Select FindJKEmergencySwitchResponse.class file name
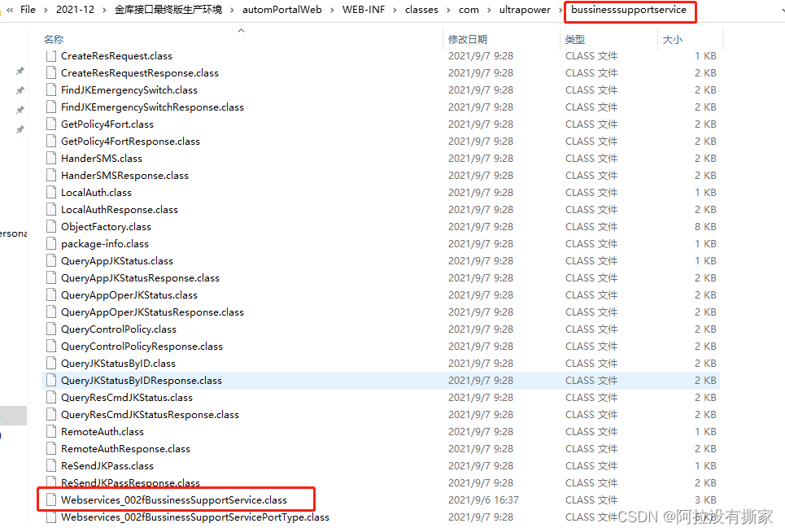This screenshot has height=532, width=785. click(x=152, y=107)
